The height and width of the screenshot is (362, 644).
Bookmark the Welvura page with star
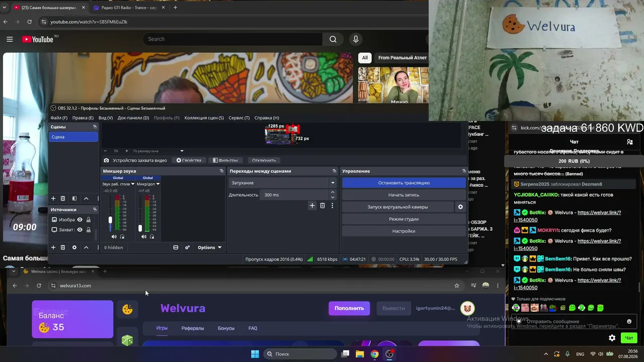[457, 286]
